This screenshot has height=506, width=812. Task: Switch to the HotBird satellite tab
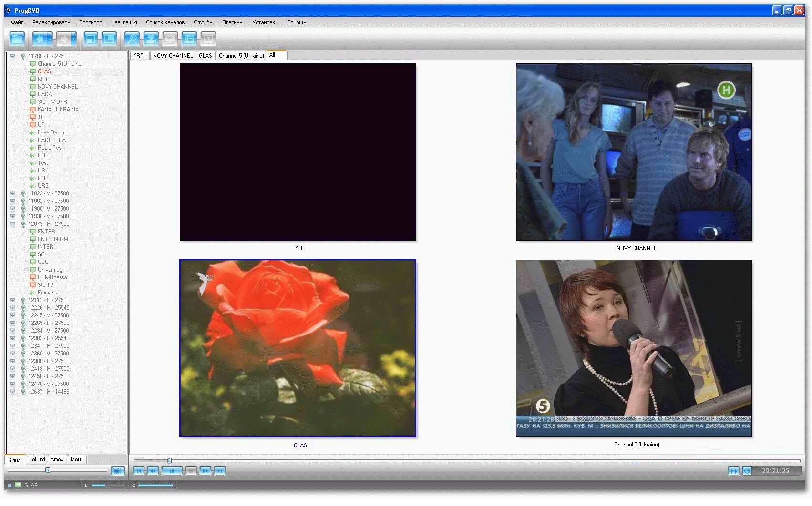point(36,459)
